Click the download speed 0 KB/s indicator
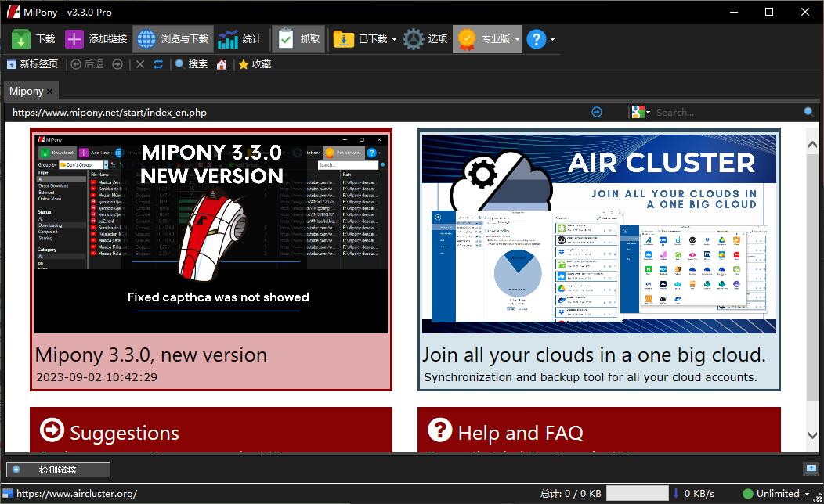Image resolution: width=824 pixels, height=504 pixels. click(694, 494)
